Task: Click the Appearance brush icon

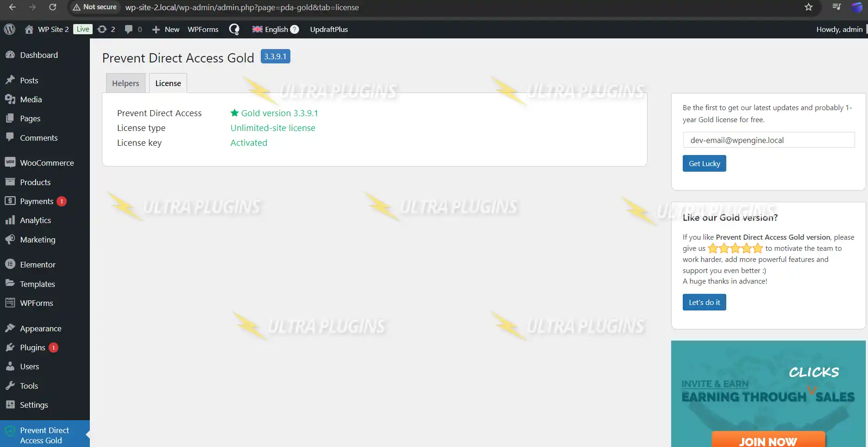Action: pos(10,328)
